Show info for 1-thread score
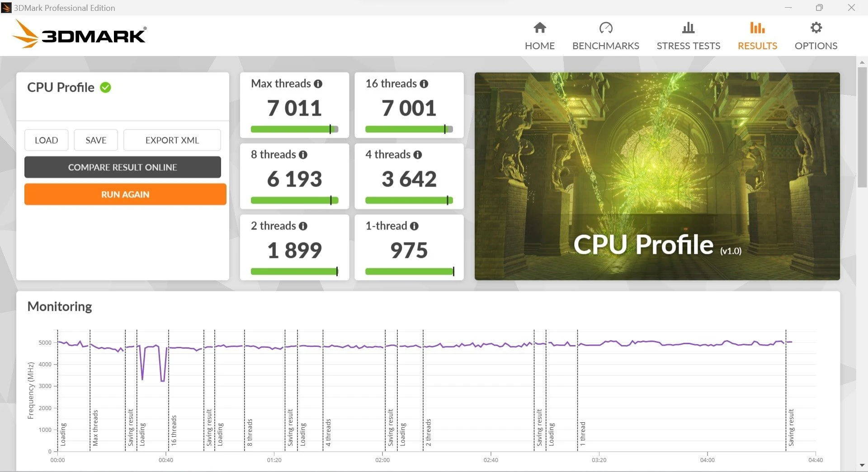Viewport: 868px width, 472px height. [x=414, y=226]
